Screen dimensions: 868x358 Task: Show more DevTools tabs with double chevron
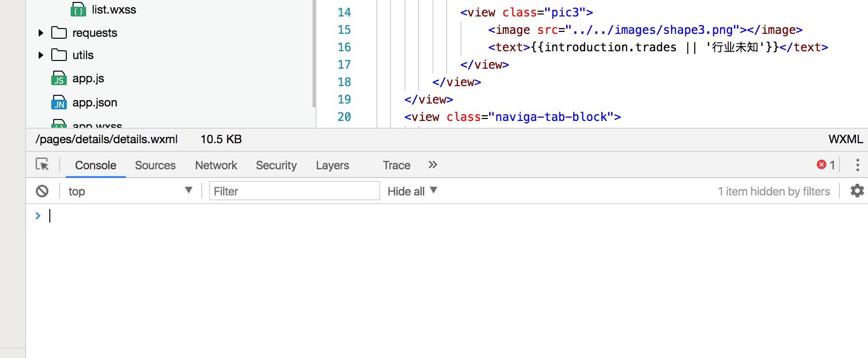433,165
